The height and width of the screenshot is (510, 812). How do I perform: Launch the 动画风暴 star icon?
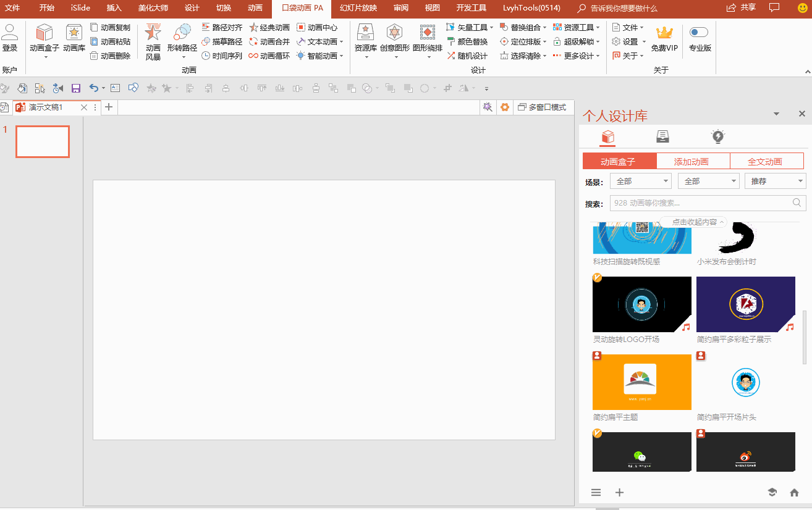(x=153, y=33)
